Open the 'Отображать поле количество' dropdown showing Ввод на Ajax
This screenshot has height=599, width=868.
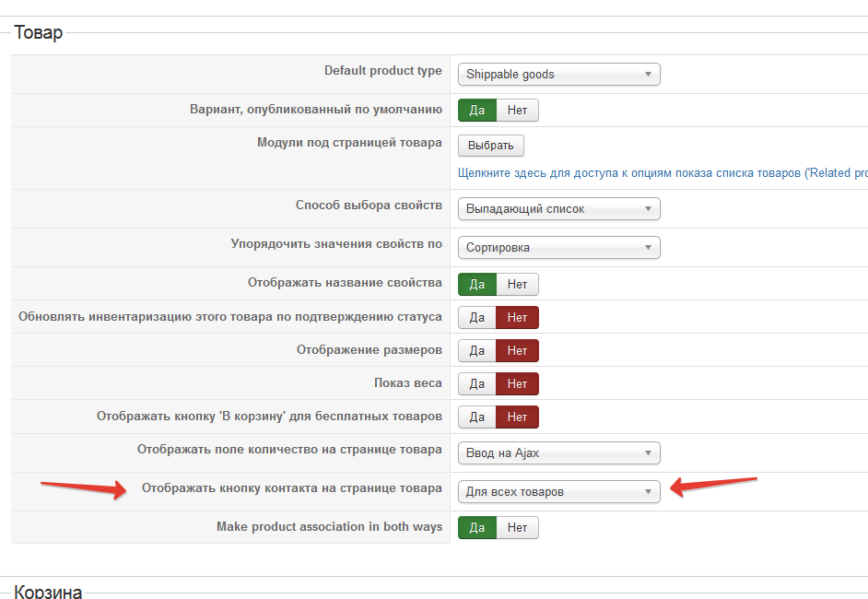pyautogui.click(x=559, y=452)
